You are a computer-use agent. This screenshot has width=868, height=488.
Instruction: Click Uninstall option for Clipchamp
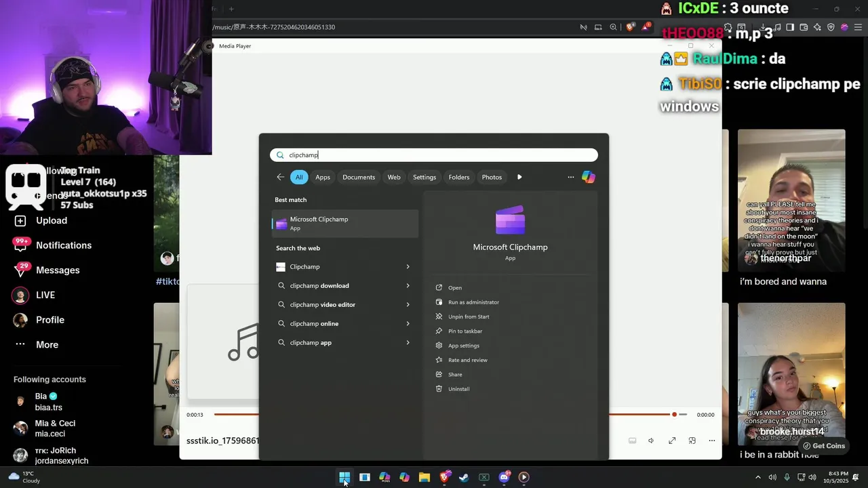(458, 389)
